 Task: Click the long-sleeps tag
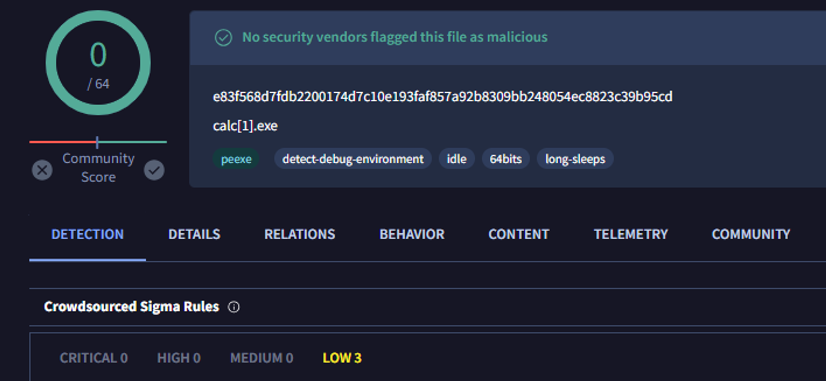(x=575, y=159)
